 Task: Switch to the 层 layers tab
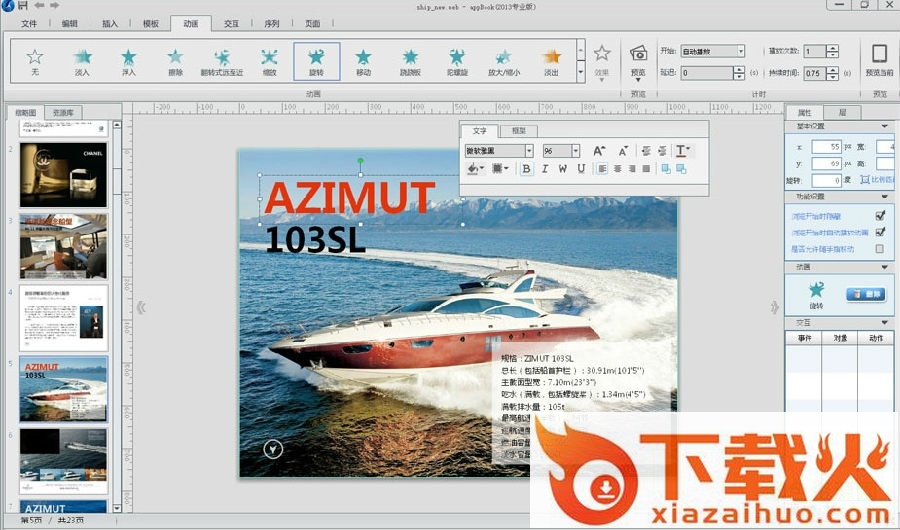tap(843, 113)
